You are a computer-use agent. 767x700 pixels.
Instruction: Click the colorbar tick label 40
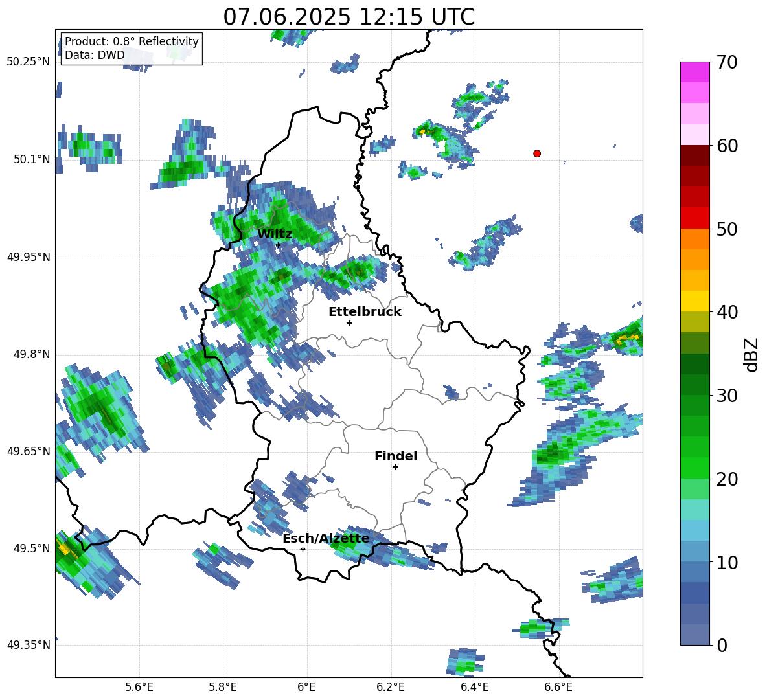click(x=726, y=312)
